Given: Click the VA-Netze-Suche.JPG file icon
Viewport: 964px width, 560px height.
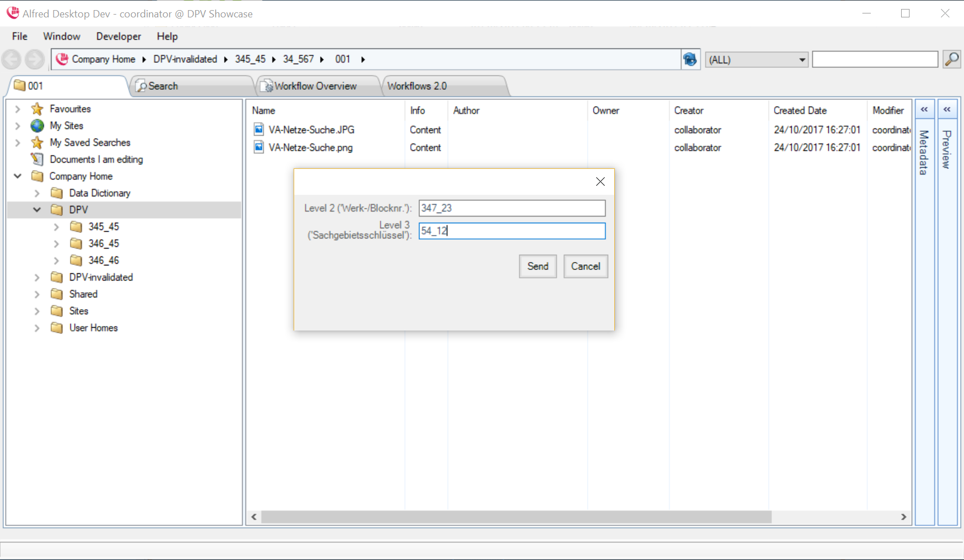Looking at the screenshot, I should (259, 130).
